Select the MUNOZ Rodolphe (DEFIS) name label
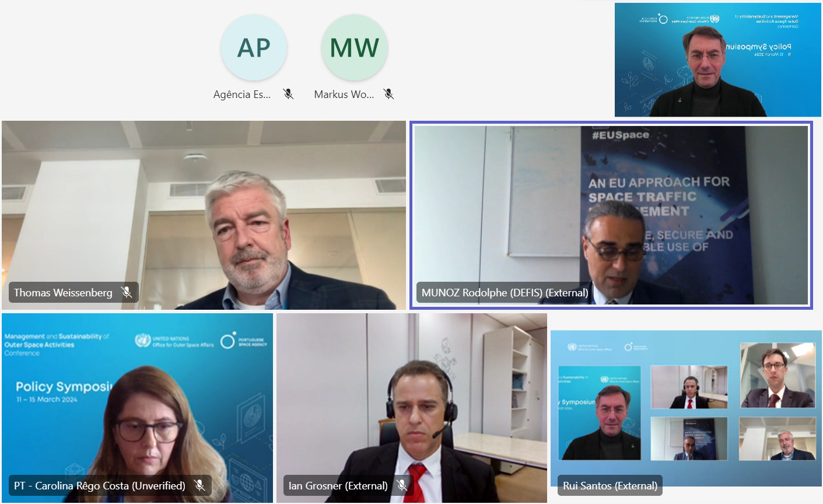This screenshot has width=823, height=504. coord(505,292)
